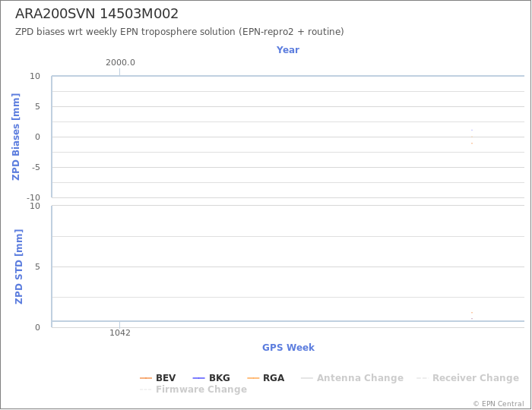532x410 pixels.
Task: Click the ZPD biases subtitle text
Action: [x=179, y=32]
